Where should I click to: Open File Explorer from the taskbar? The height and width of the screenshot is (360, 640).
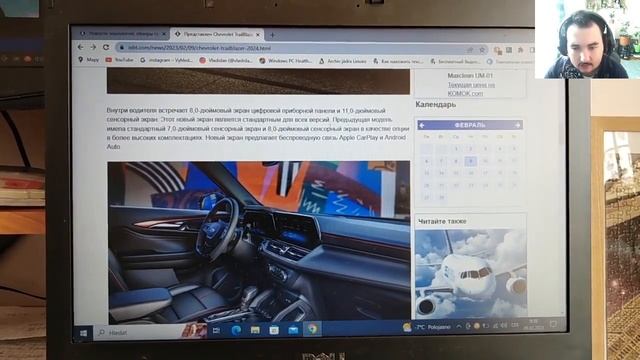click(x=255, y=330)
